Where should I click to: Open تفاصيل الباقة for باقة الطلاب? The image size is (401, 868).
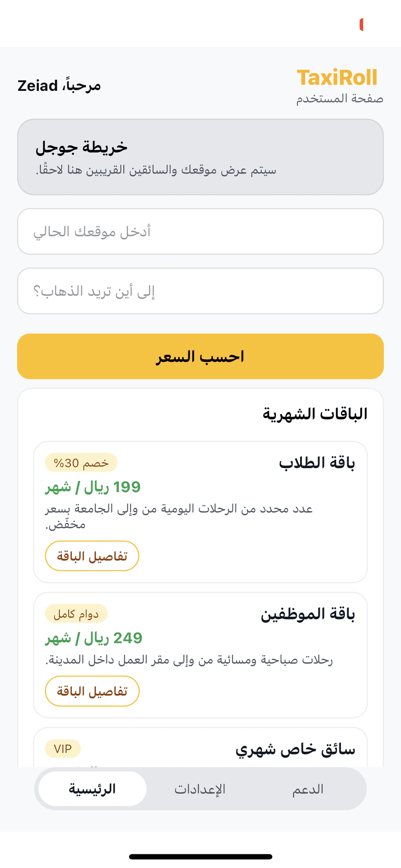tap(92, 556)
